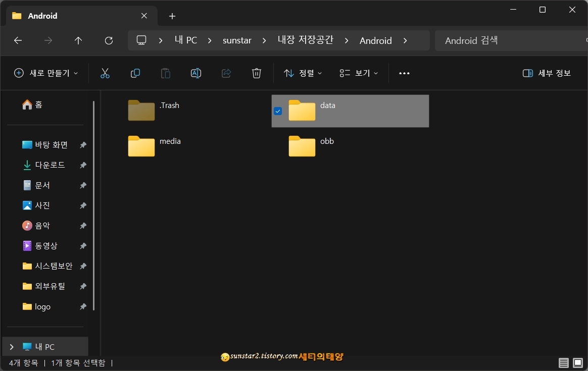Viewport: 588px width, 371px height.
Task: Add a new tab
Action: tap(172, 16)
